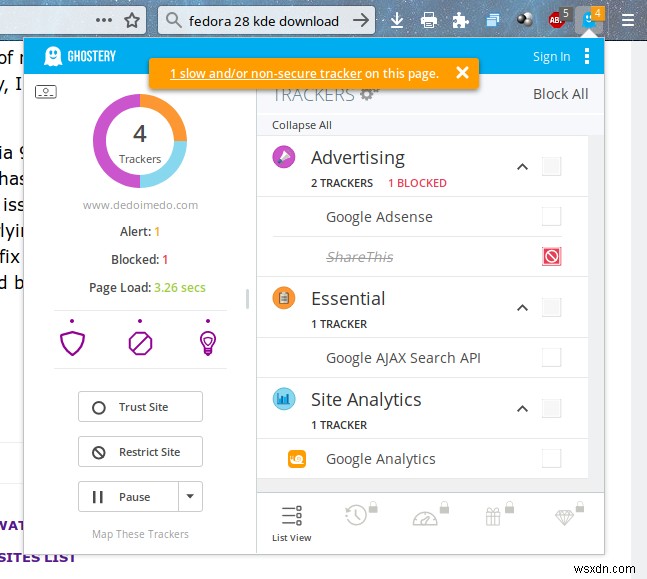Click the panel divider collapse handle
This screenshot has width=647, height=579.
[x=247, y=299]
